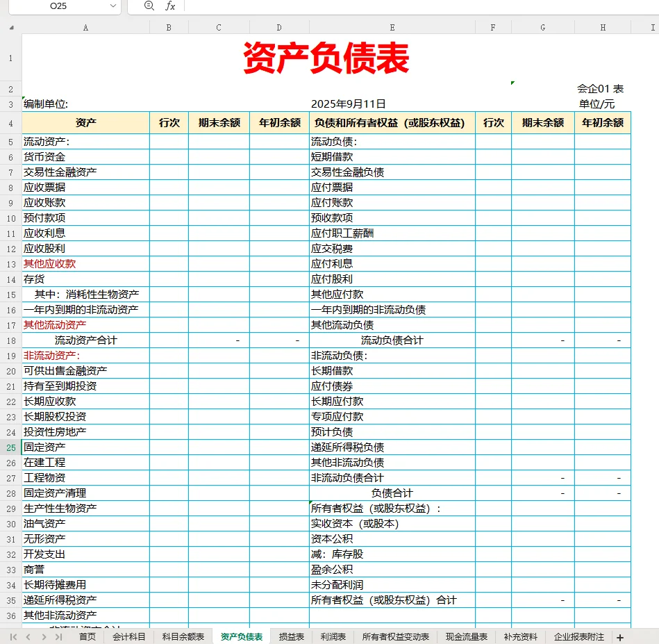
Task: Select the 长期借款 cell
Action: click(392, 371)
